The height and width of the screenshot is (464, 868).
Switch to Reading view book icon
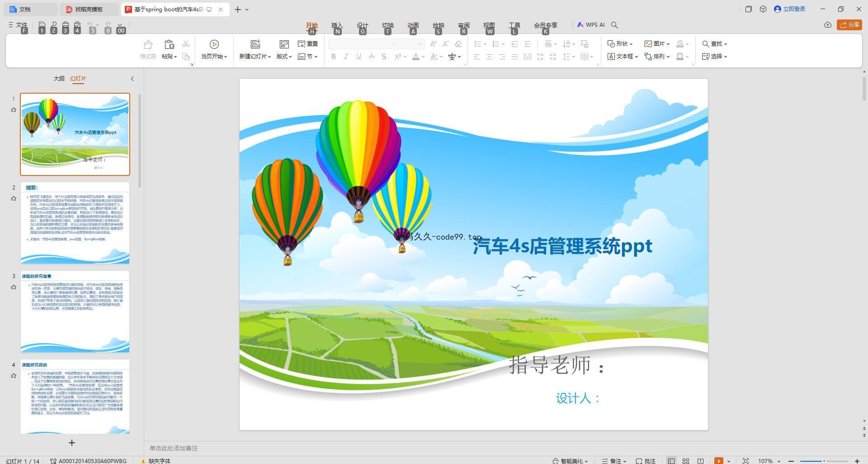(x=700, y=461)
